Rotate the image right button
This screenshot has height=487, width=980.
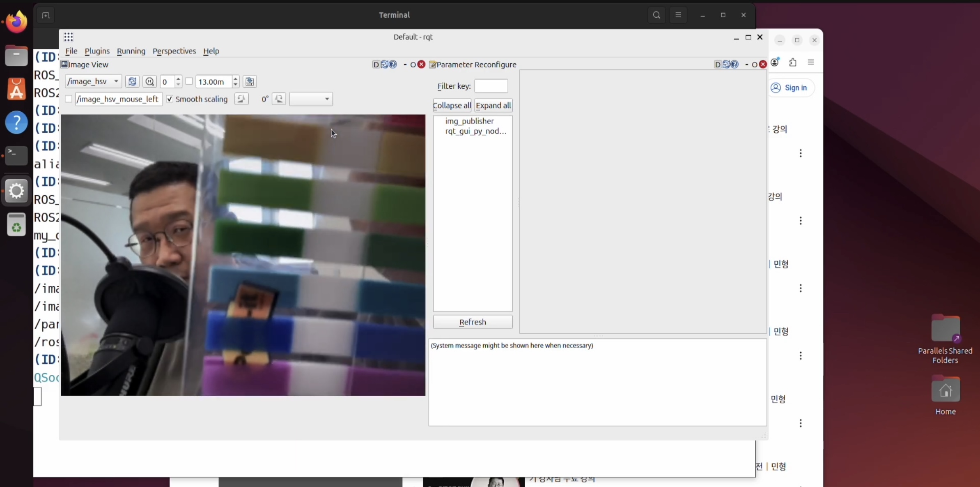point(279,99)
